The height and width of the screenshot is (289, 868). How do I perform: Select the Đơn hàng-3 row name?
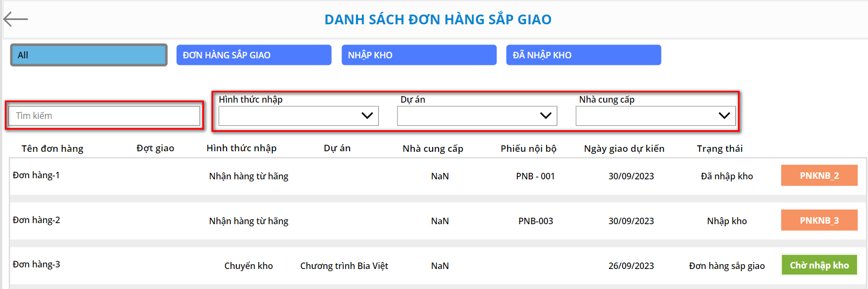point(37,265)
